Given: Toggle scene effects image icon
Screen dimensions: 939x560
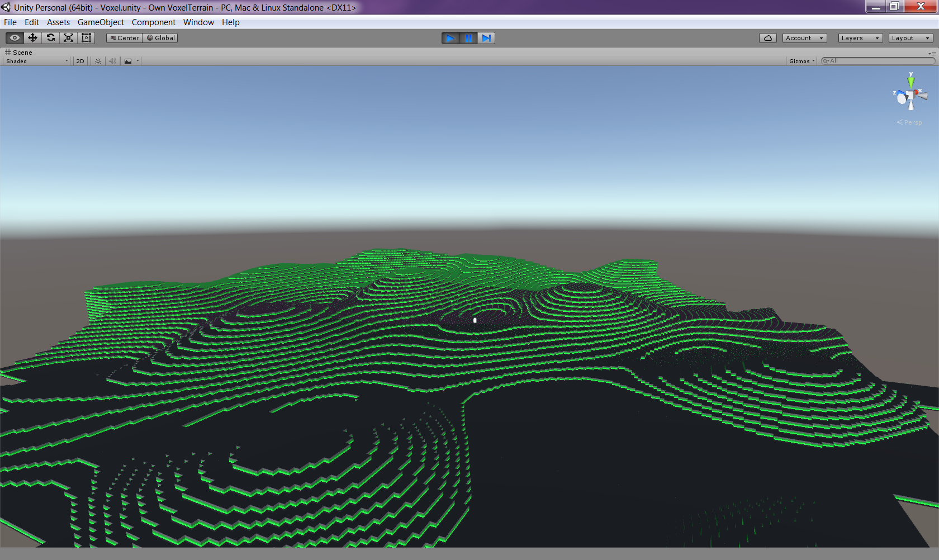Looking at the screenshot, I should pyautogui.click(x=128, y=61).
